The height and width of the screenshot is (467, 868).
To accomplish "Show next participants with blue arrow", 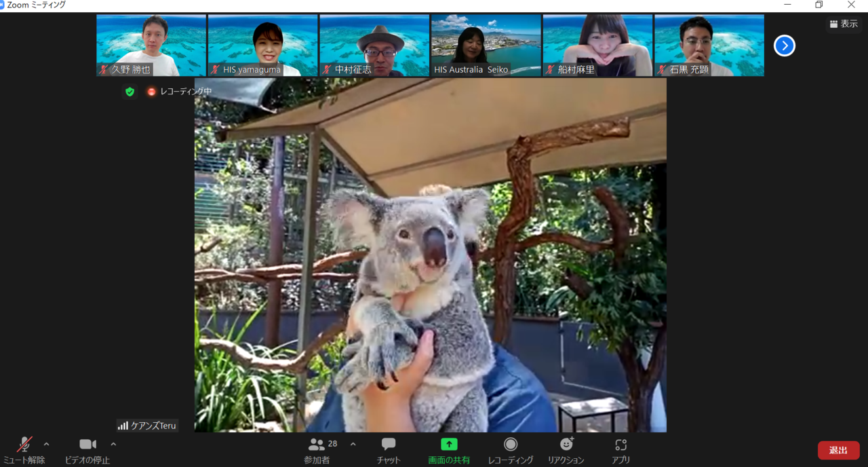I will [785, 45].
